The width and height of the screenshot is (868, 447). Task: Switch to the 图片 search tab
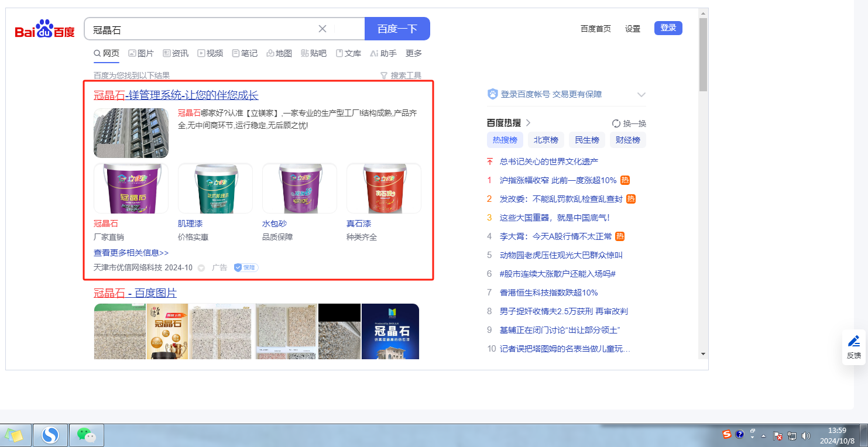141,53
